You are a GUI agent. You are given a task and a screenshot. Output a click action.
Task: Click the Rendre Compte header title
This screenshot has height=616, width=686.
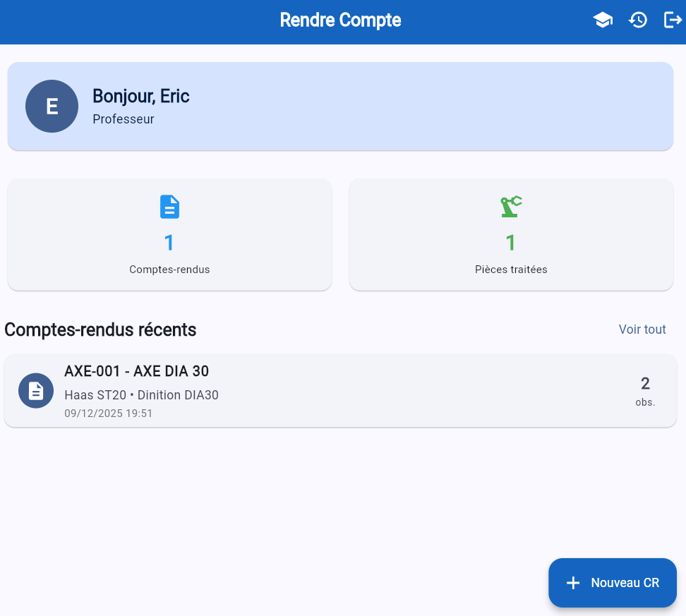pos(340,20)
